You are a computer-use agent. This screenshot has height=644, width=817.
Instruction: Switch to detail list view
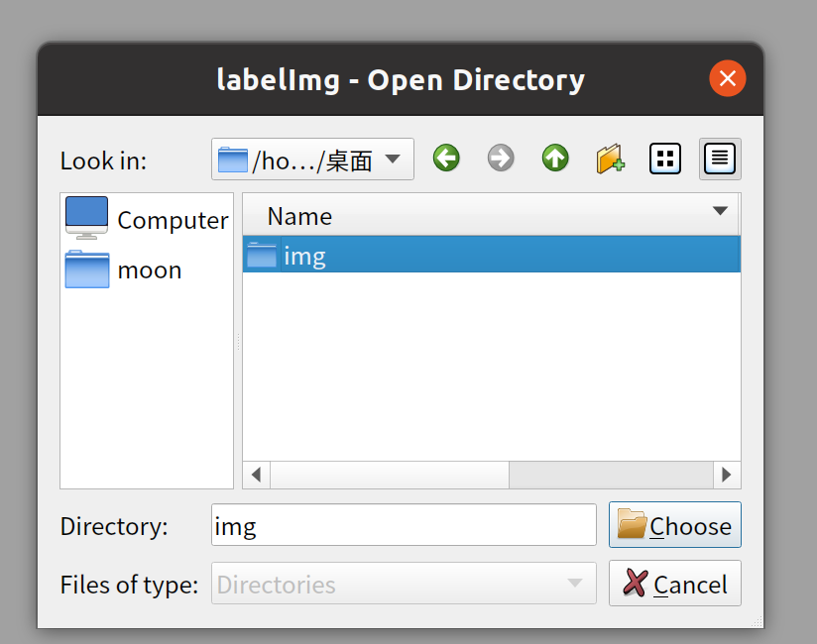pos(720,159)
